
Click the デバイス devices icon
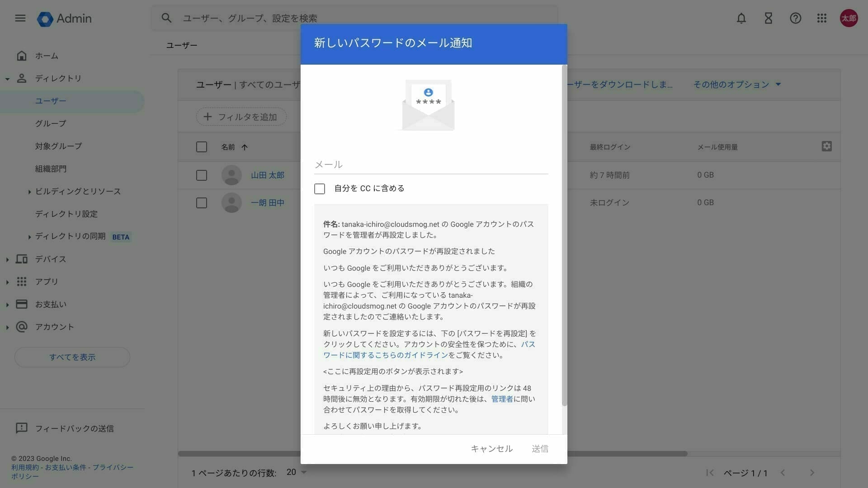point(21,259)
